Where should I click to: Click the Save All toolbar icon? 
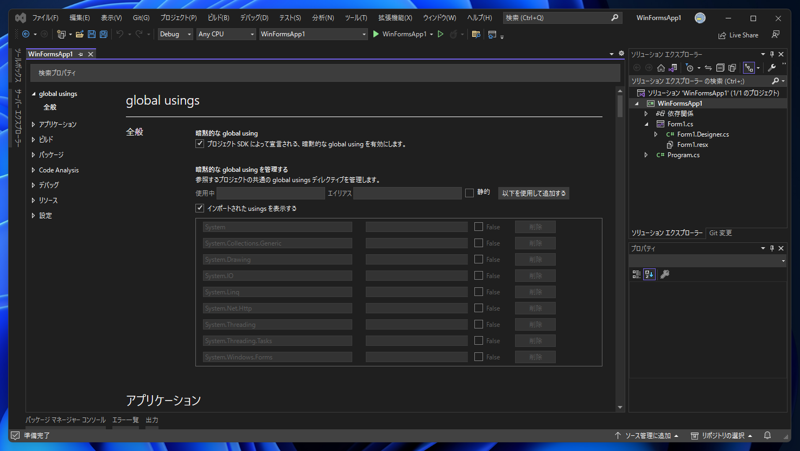[104, 34]
